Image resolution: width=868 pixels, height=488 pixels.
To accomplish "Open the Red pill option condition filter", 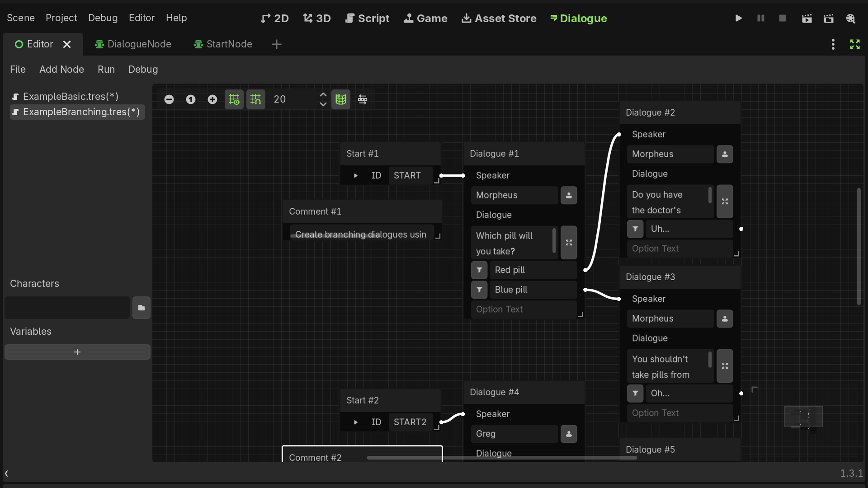I will pyautogui.click(x=479, y=270).
